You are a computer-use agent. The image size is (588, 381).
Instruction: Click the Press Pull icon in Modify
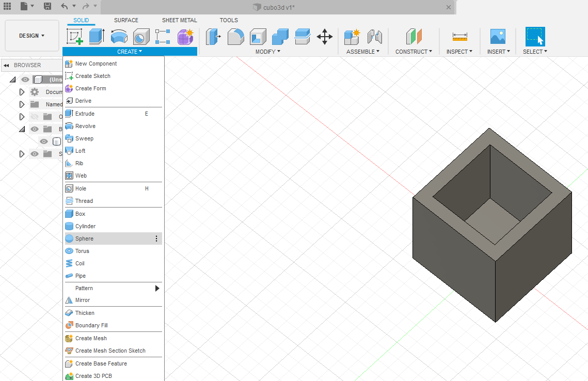pos(213,37)
